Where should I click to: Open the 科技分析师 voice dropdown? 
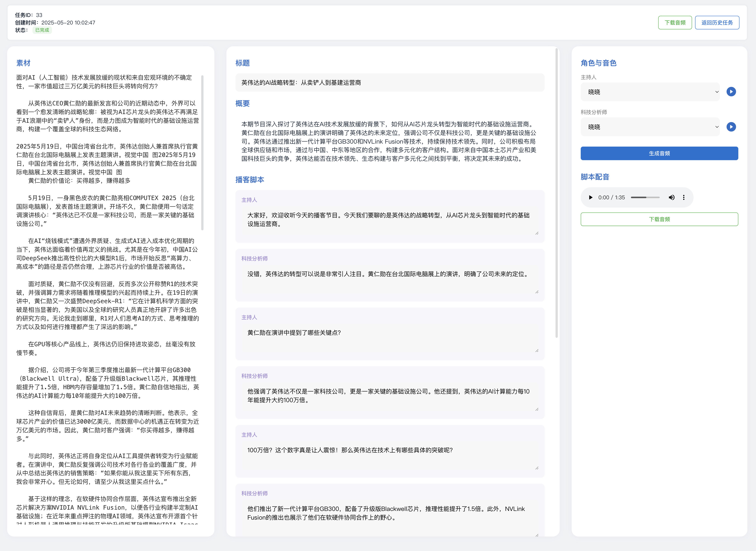pyautogui.click(x=650, y=127)
